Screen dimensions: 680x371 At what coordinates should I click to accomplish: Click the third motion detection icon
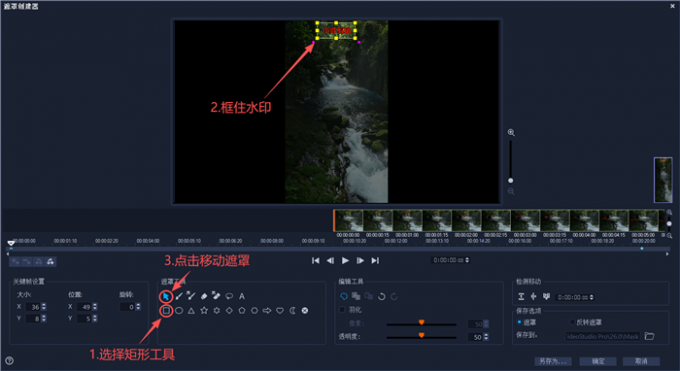click(x=546, y=297)
